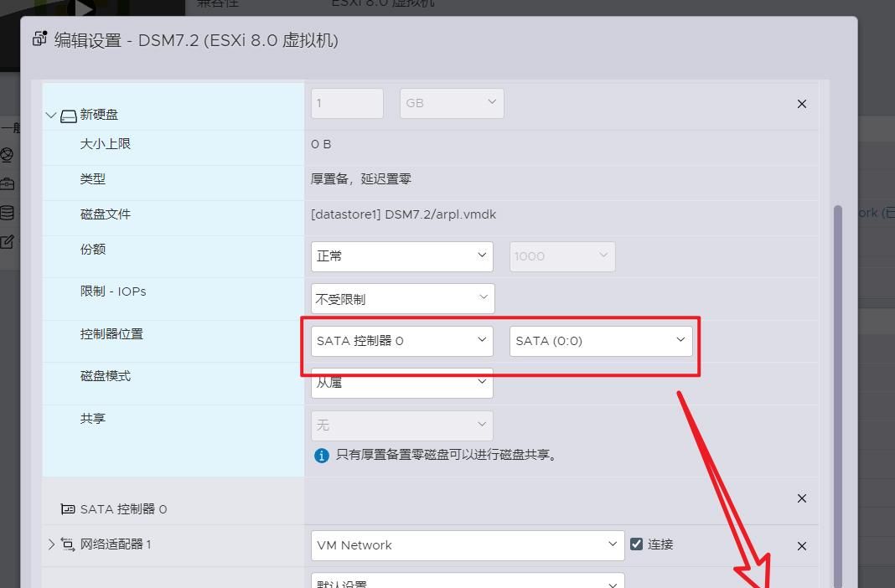Screen dimensions: 895x588
Task: Toggle the 连接 checkbox for network adapter
Action: coord(637,544)
